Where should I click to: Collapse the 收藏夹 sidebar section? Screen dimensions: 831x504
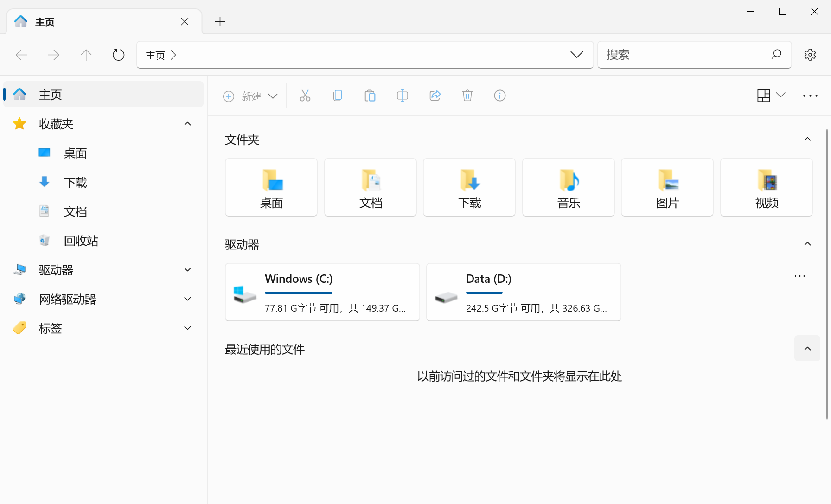click(x=188, y=124)
